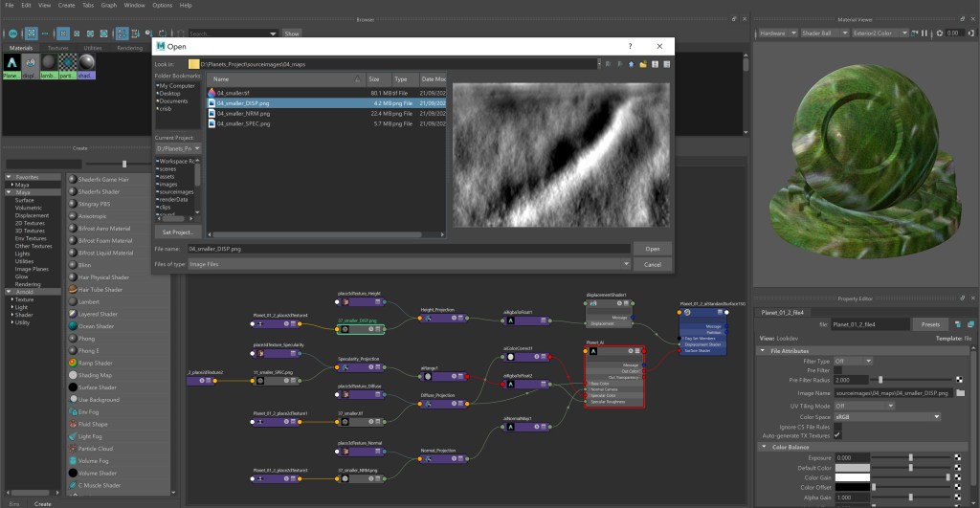Screen dimensions: 980x508
Task: Click the Lambert shader icon in Create list
Action: (73, 301)
